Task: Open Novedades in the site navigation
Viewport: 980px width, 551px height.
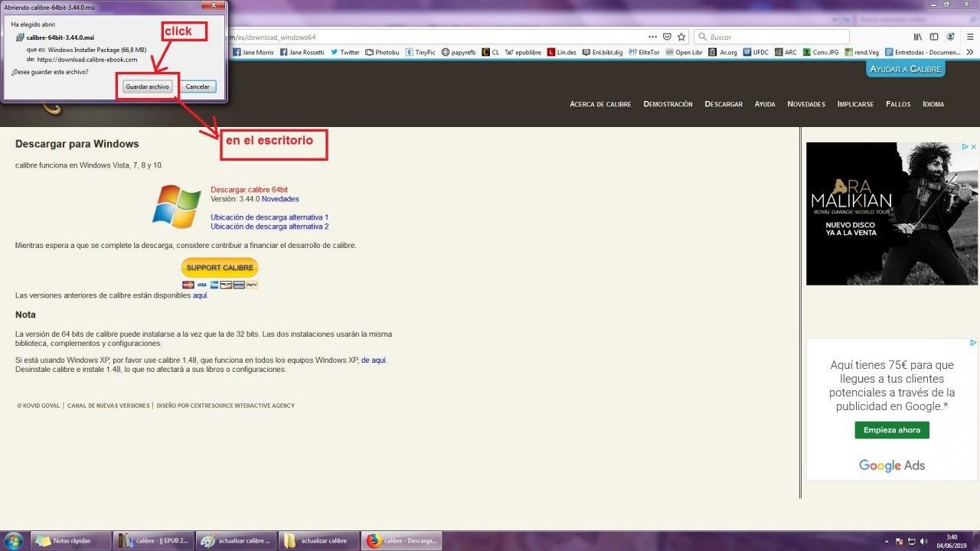Action: tap(806, 104)
